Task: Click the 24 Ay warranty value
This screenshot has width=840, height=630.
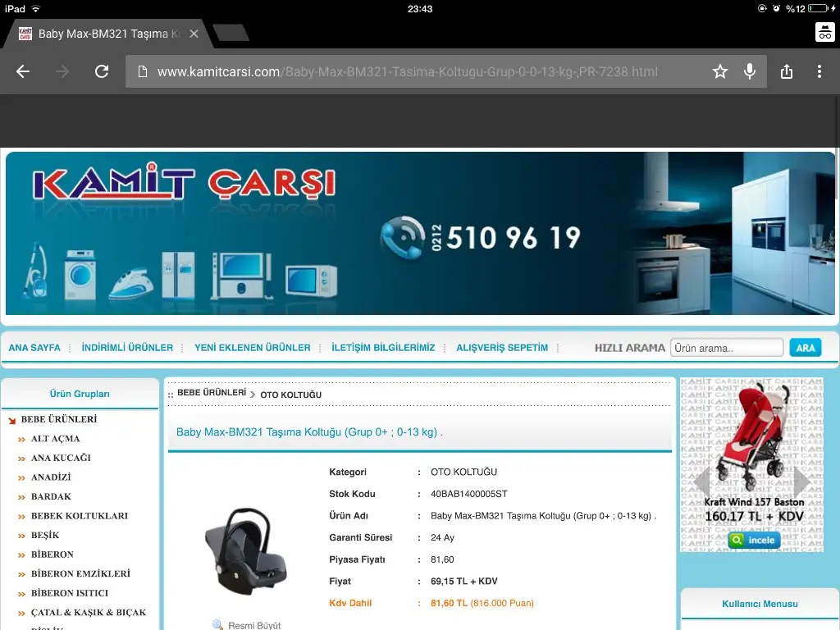Action: point(442,537)
